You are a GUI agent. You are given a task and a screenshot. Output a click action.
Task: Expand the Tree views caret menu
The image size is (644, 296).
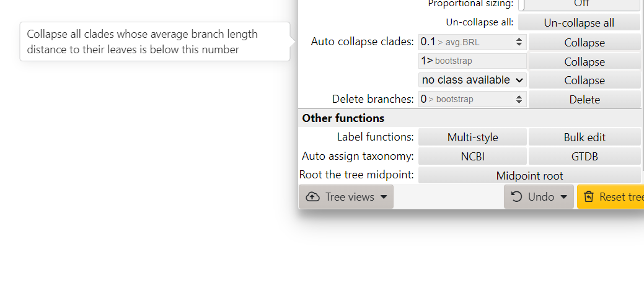pos(384,197)
